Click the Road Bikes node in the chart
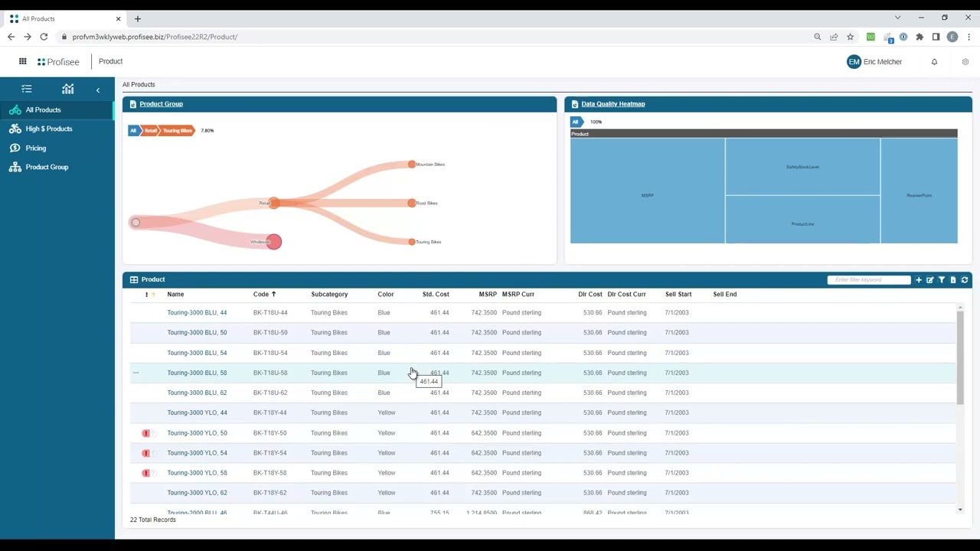This screenshot has height=551, width=980. (x=412, y=203)
